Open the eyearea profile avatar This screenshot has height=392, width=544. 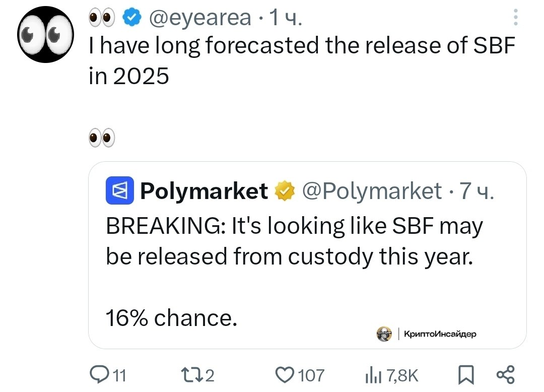46,34
